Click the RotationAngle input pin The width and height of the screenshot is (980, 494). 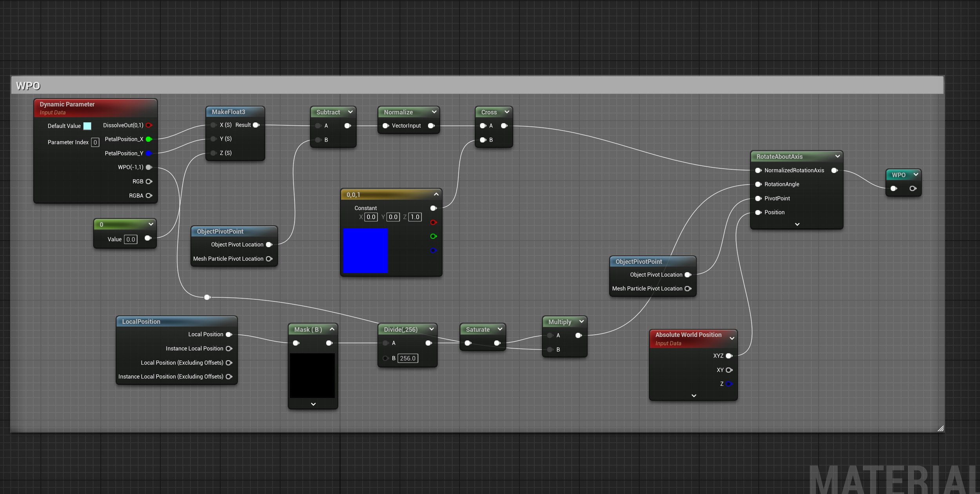tap(758, 184)
